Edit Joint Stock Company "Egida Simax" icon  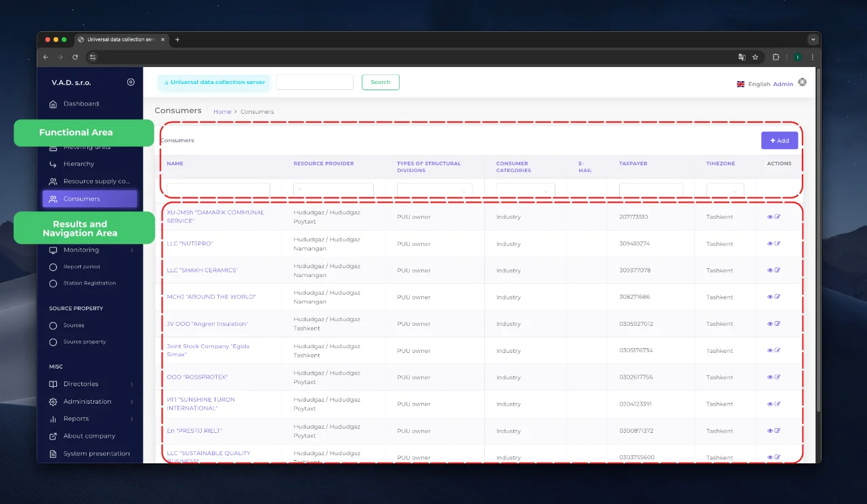(778, 350)
